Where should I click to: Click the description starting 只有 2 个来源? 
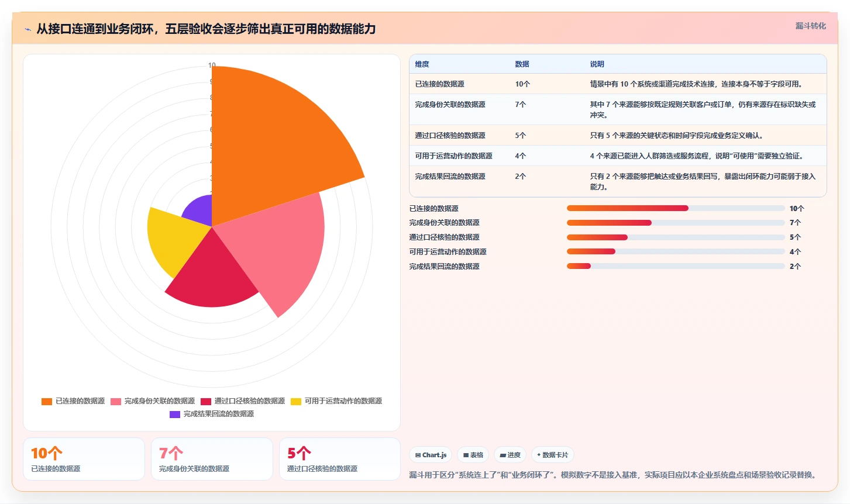click(x=703, y=182)
